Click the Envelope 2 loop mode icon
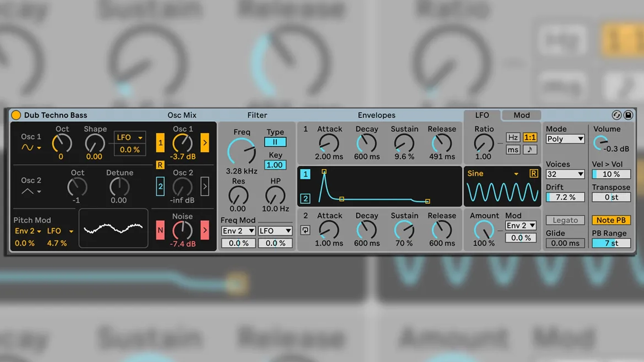The height and width of the screenshot is (362, 644). [x=305, y=230]
